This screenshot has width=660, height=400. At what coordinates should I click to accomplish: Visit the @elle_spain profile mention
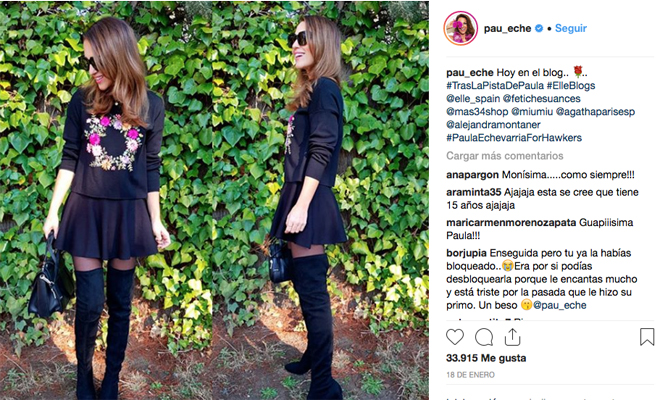pyautogui.click(x=473, y=99)
